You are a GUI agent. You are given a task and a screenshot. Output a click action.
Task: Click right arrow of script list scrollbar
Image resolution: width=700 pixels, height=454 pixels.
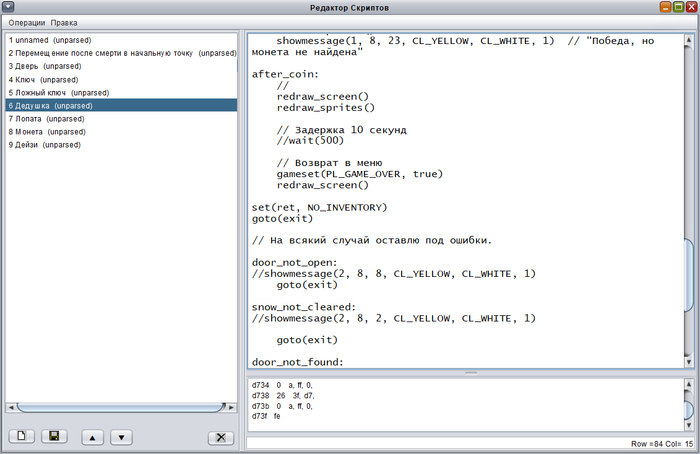(x=231, y=407)
